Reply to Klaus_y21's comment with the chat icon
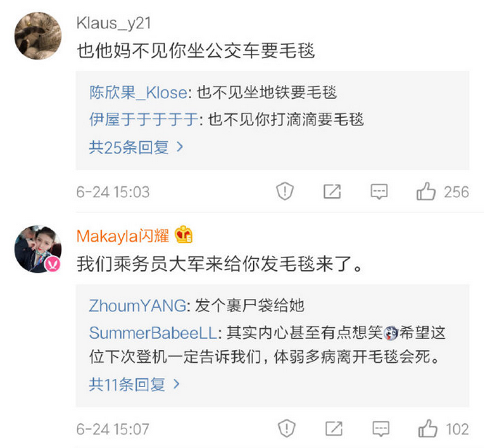Image resolution: width=484 pixels, height=448 pixels. (x=379, y=192)
